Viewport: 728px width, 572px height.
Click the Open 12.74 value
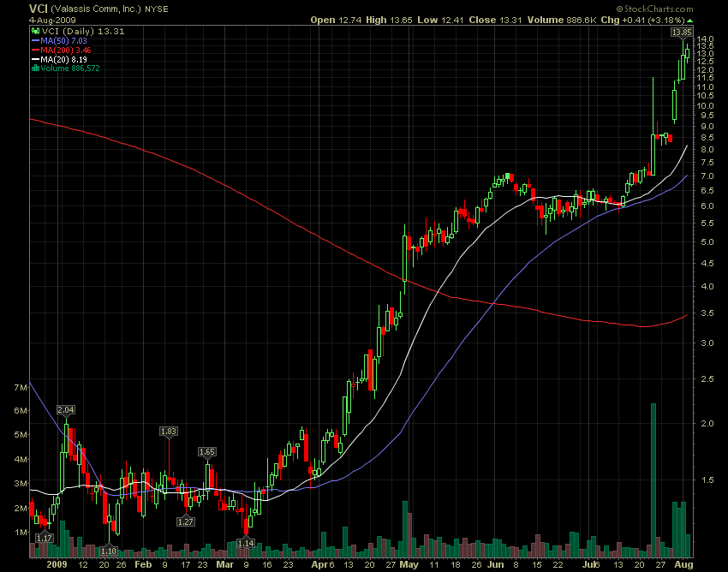coord(337,20)
